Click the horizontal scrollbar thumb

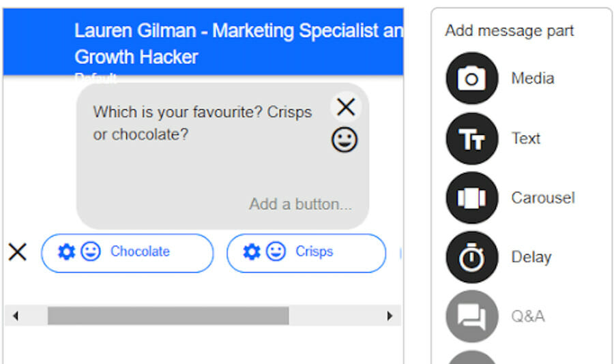169,316
